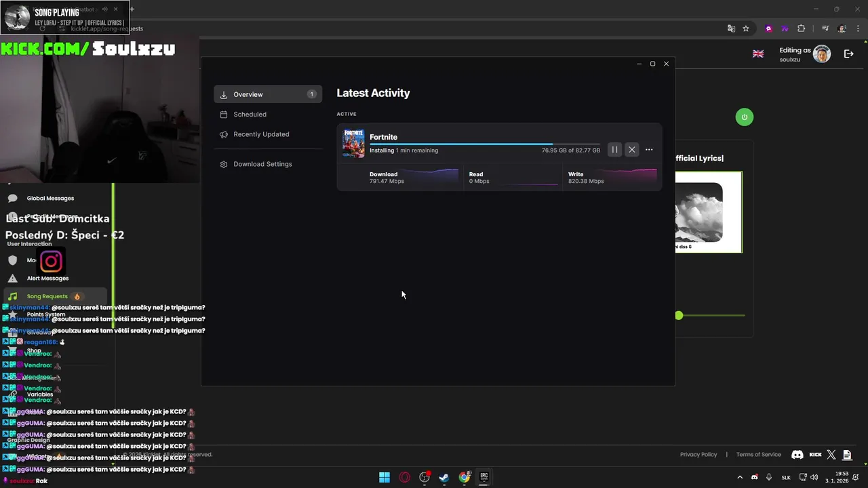Click the download icon beside Overview

[x=224, y=94]
